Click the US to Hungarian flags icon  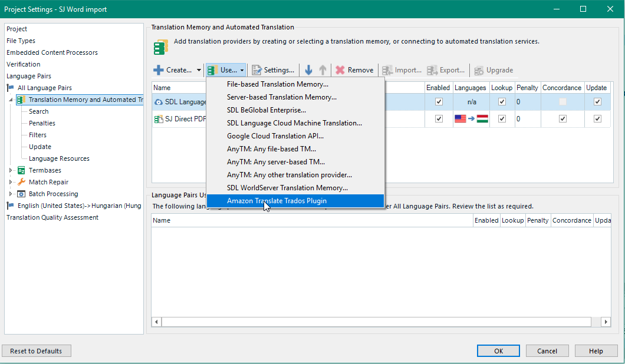tap(471, 118)
